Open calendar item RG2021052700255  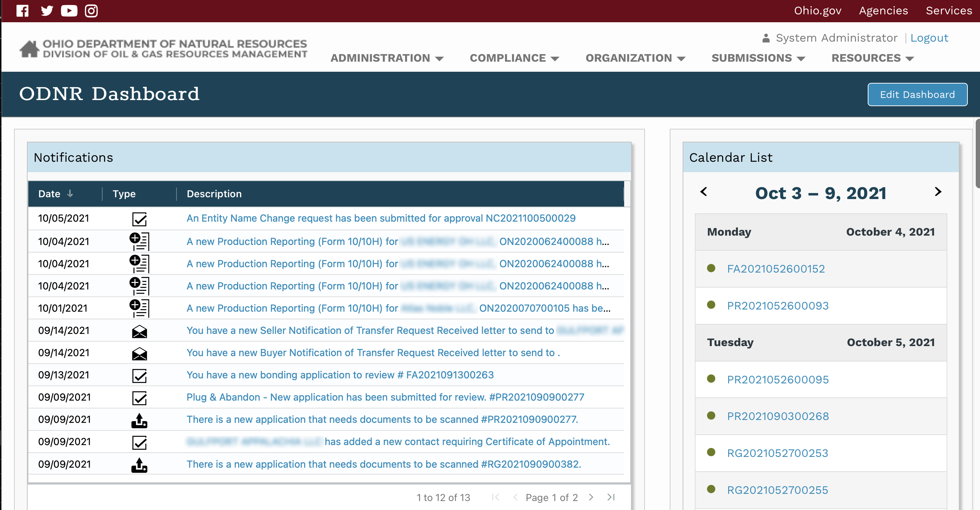pyautogui.click(x=777, y=490)
